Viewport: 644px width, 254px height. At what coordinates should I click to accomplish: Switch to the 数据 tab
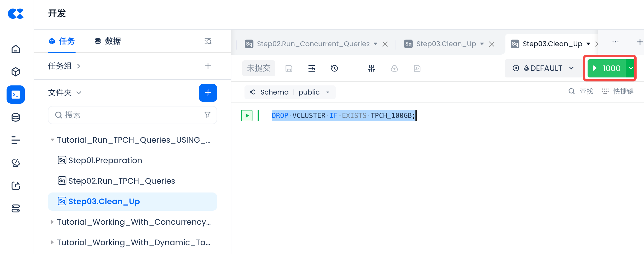point(108,41)
